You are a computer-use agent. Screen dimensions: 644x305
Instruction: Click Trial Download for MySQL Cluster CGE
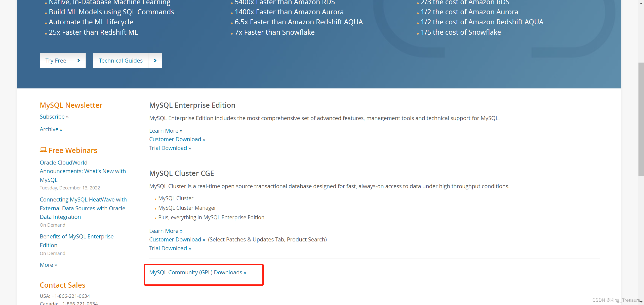point(170,248)
